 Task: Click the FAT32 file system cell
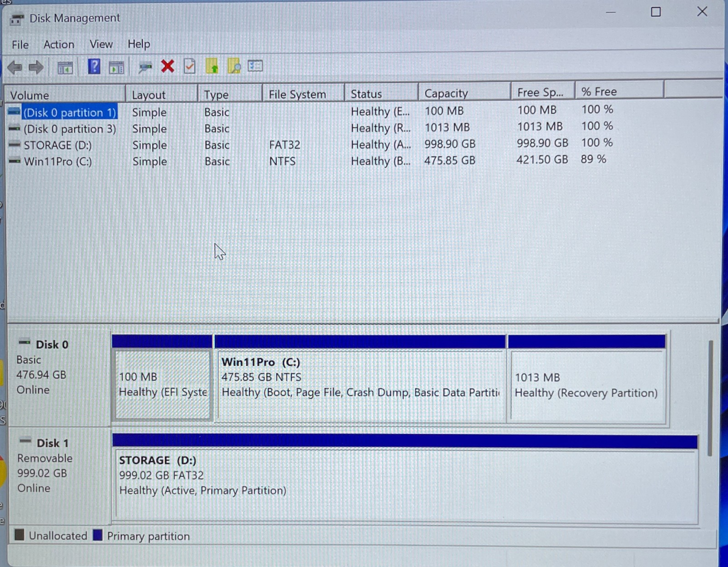click(284, 145)
